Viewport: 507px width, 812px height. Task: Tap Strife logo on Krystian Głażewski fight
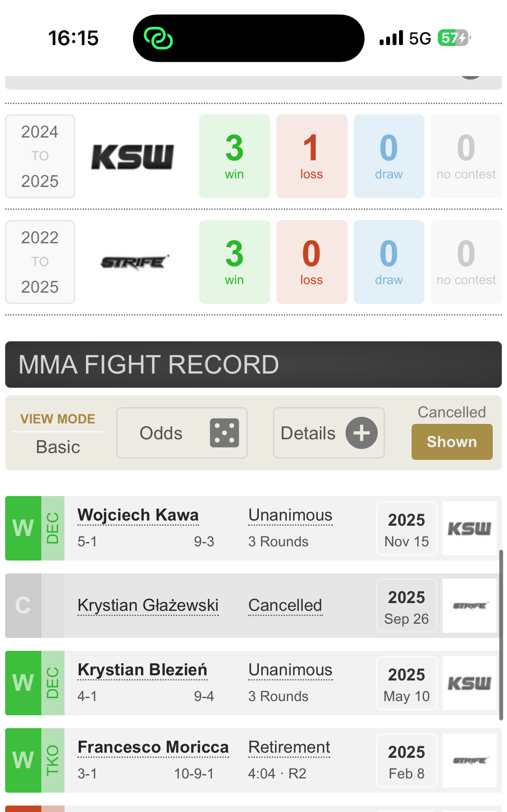[x=469, y=606]
